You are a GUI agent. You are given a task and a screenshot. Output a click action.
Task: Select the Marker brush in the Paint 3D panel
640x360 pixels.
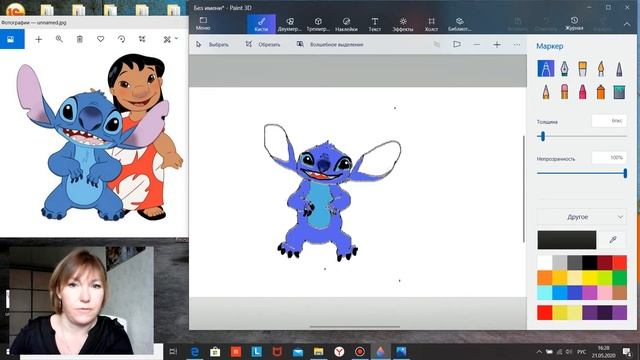[x=546, y=69]
